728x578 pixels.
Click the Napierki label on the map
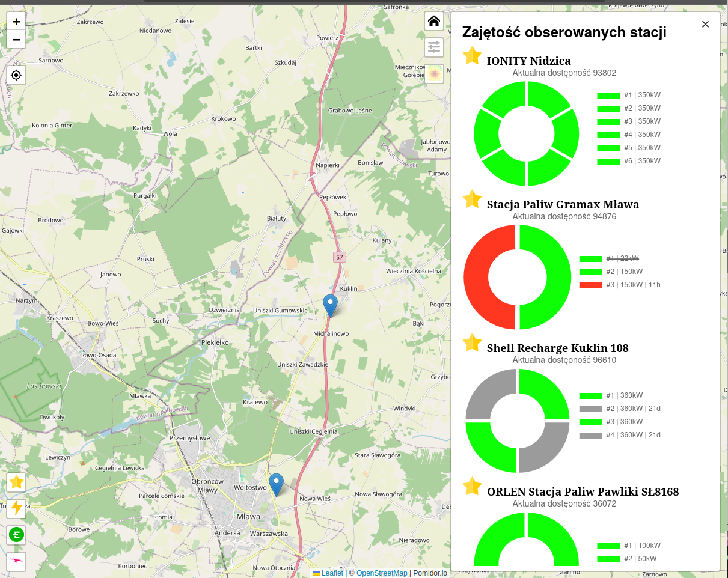(328, 165)
